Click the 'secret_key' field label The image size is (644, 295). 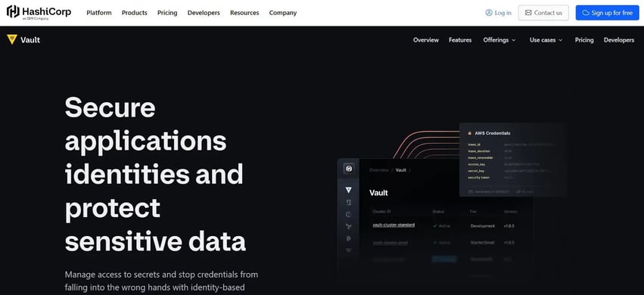(477, 171)
